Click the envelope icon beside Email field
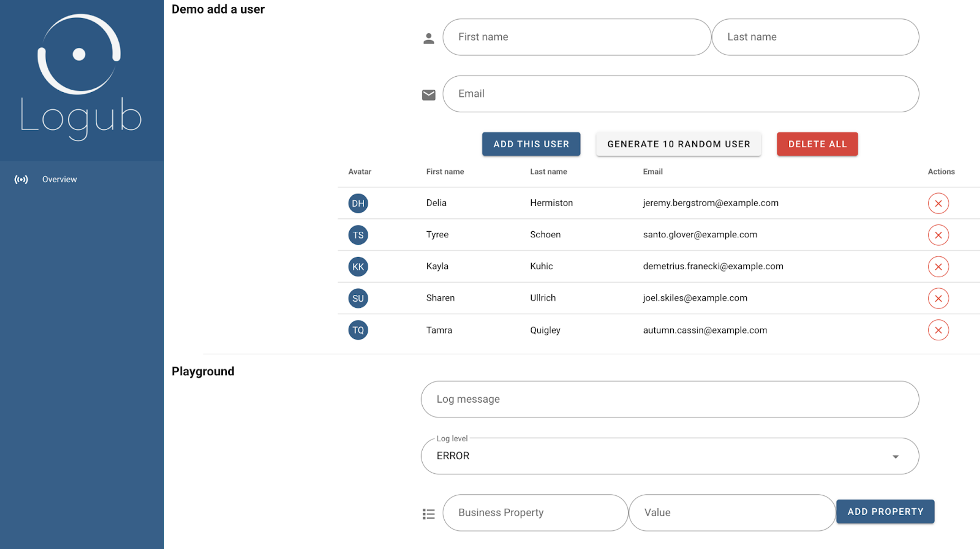The height and width of the screenshot is (549, 980). coord(428,95)
